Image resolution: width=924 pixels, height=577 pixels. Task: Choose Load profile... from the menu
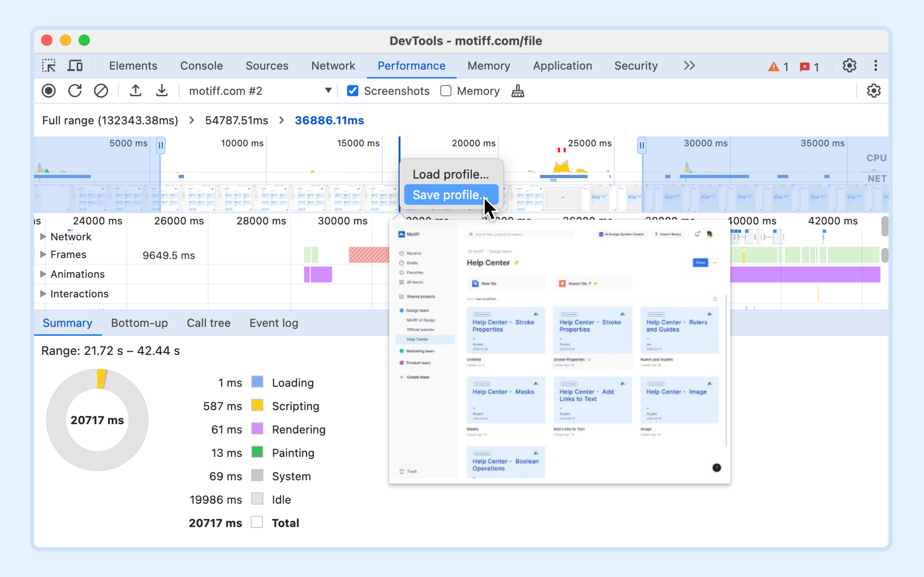[451, 174]
